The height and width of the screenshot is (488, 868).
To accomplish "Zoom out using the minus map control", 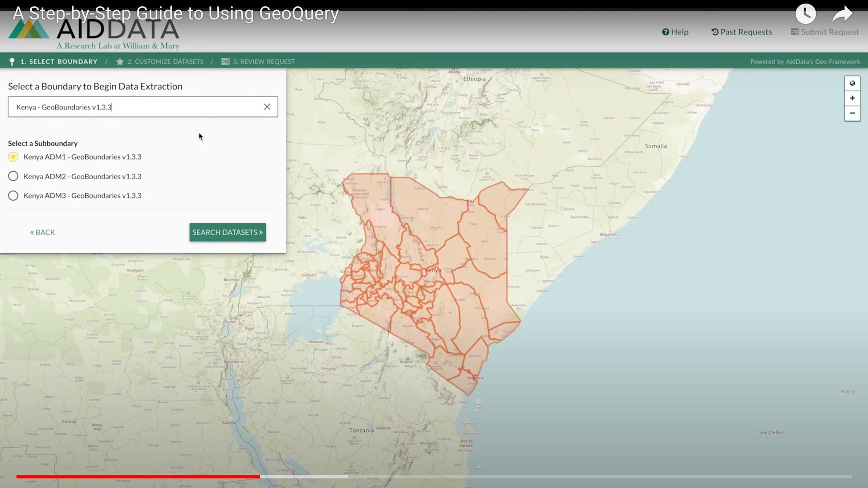I will coord(852,113).
